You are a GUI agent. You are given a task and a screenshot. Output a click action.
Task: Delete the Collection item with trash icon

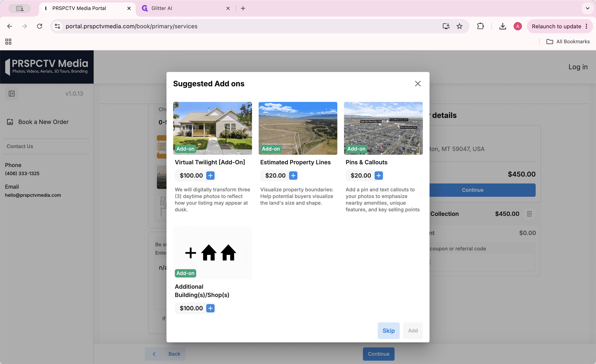529,214
